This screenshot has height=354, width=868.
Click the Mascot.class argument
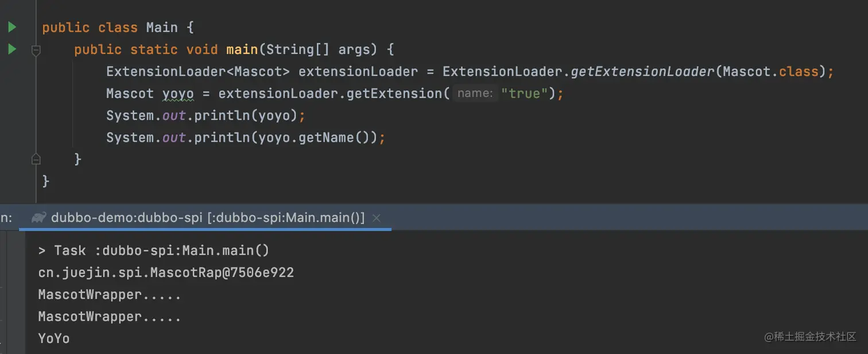click(770, 72)
